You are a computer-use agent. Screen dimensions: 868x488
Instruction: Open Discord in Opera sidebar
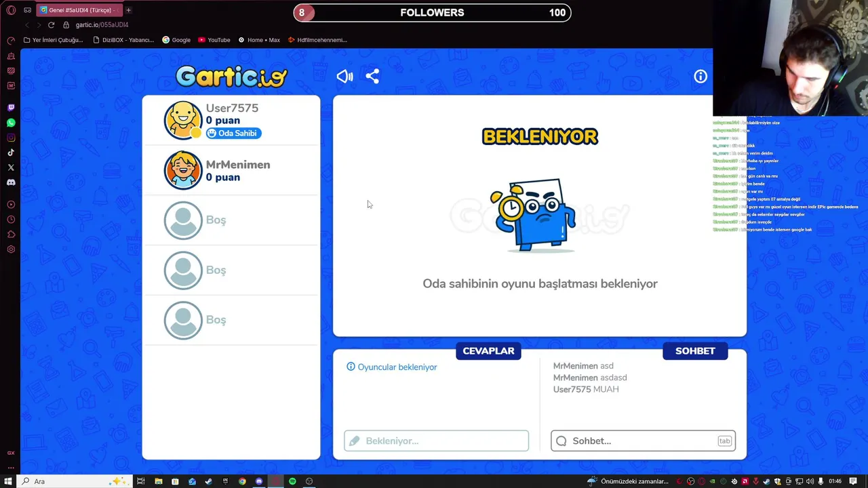[x=11, y=182]
